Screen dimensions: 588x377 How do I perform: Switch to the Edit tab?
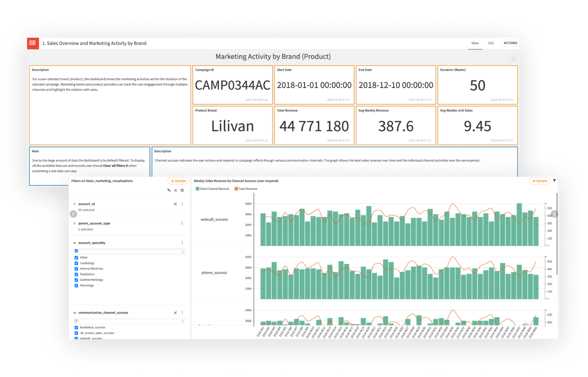[x=491, y=43]
